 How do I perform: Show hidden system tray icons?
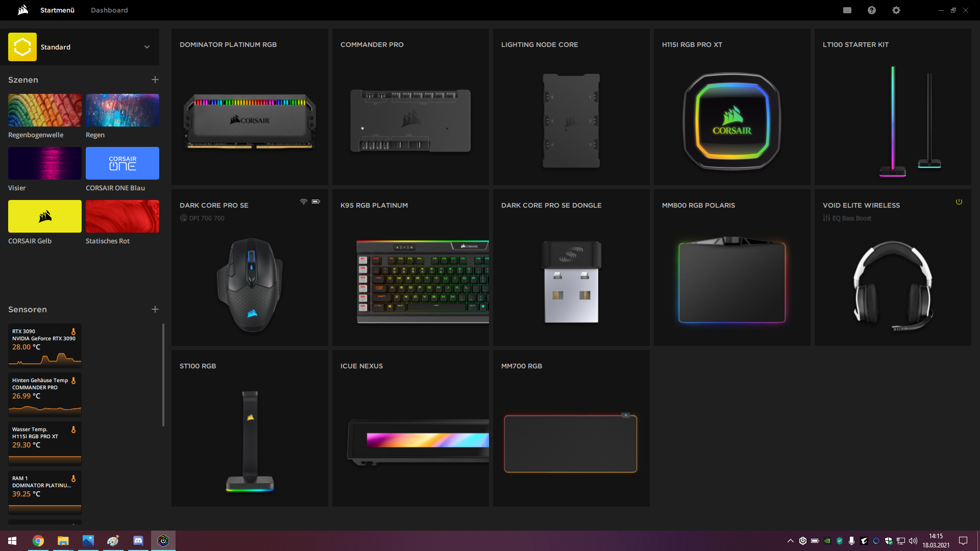tap(790, 541)
